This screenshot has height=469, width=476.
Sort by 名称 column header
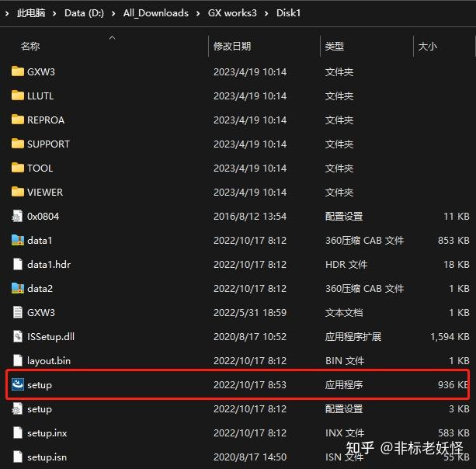pos(30,46)
